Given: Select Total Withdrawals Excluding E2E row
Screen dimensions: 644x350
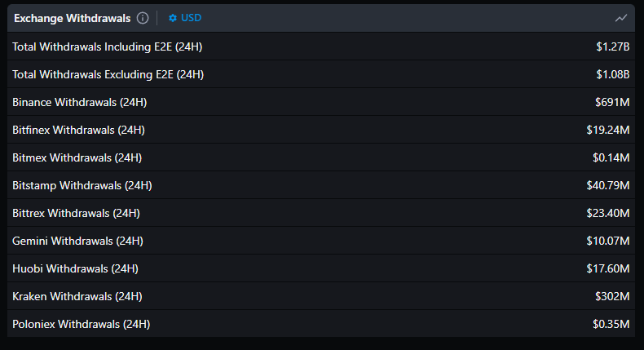Looking at the screenshot, I should point(321,74).
